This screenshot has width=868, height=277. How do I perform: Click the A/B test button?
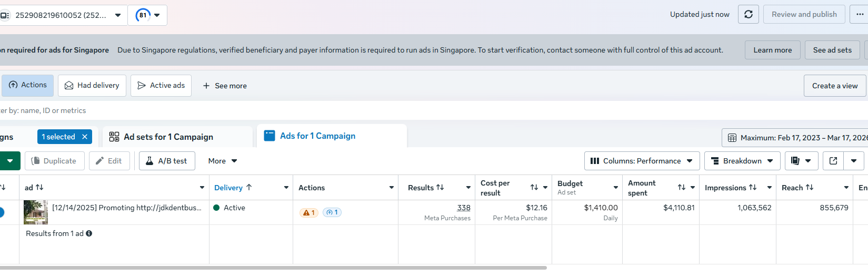[167, 161]
